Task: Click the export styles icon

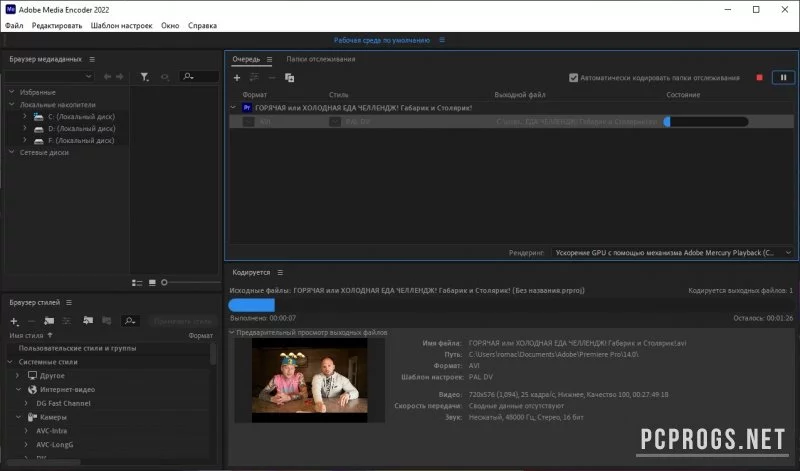Action: (107, 321)
